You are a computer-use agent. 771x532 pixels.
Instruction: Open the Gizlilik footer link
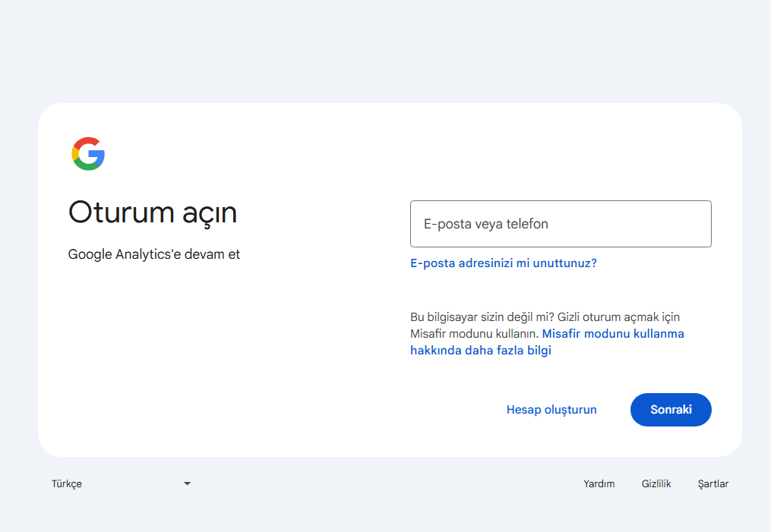tap(656, 483)
